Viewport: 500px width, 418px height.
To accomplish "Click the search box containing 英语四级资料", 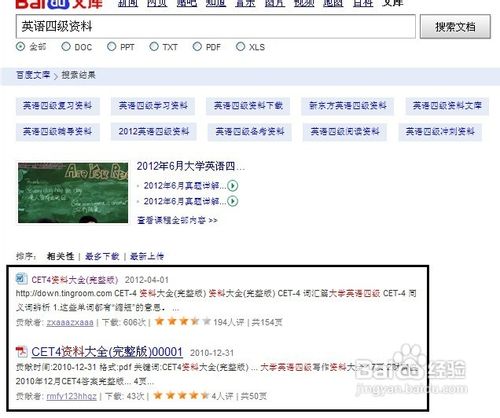I will (216, 26).
